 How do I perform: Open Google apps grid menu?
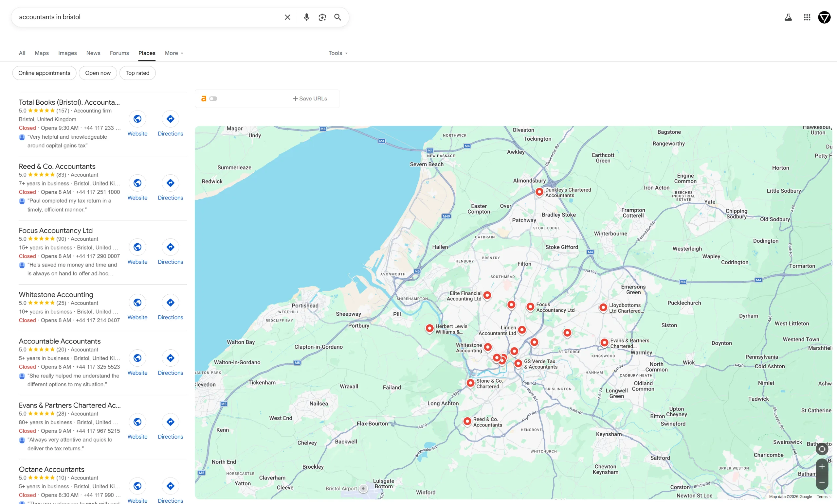(807, 17)
